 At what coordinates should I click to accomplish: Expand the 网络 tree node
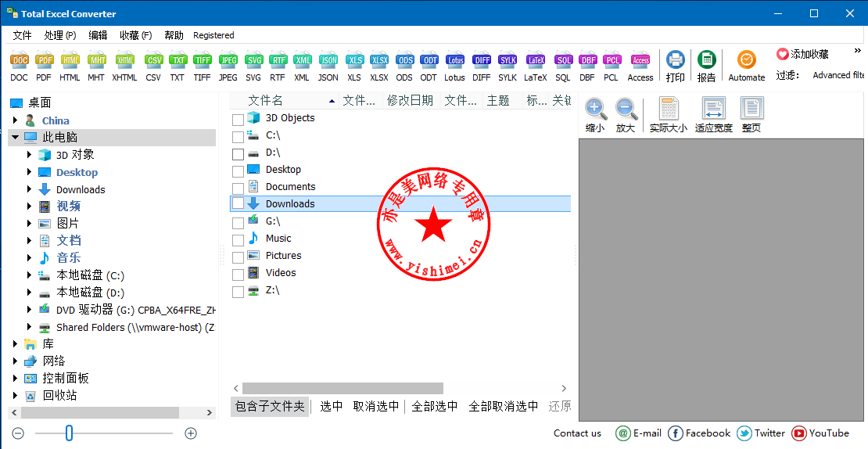pyautogui.click(x=16, y=361)
